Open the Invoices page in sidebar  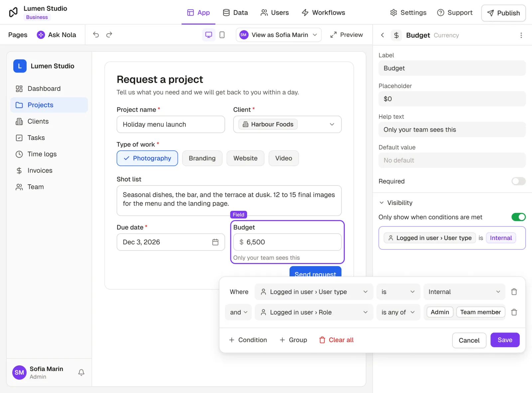pos(49,171)
